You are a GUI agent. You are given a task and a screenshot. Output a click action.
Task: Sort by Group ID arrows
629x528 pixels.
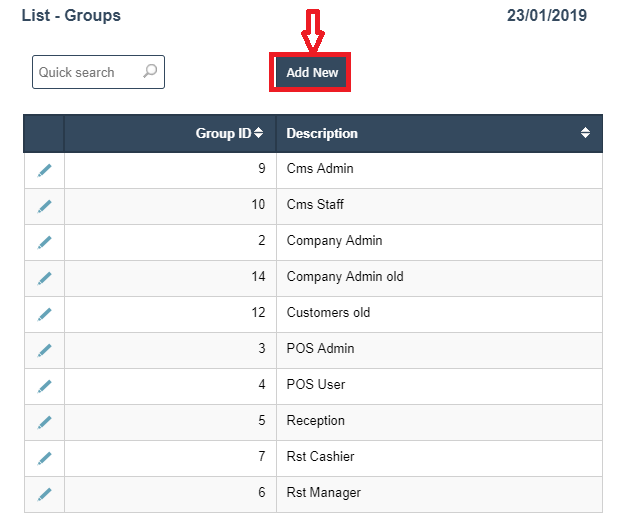(x=259, y=133)
